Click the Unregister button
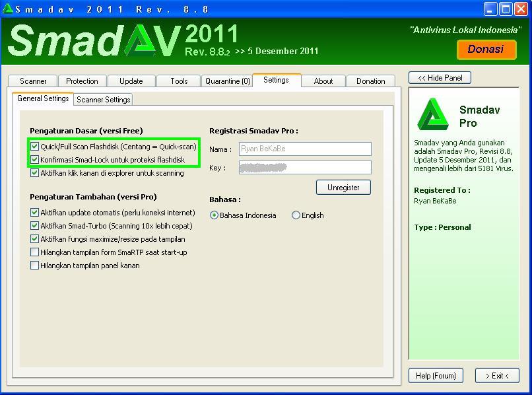 click(343, 188)
